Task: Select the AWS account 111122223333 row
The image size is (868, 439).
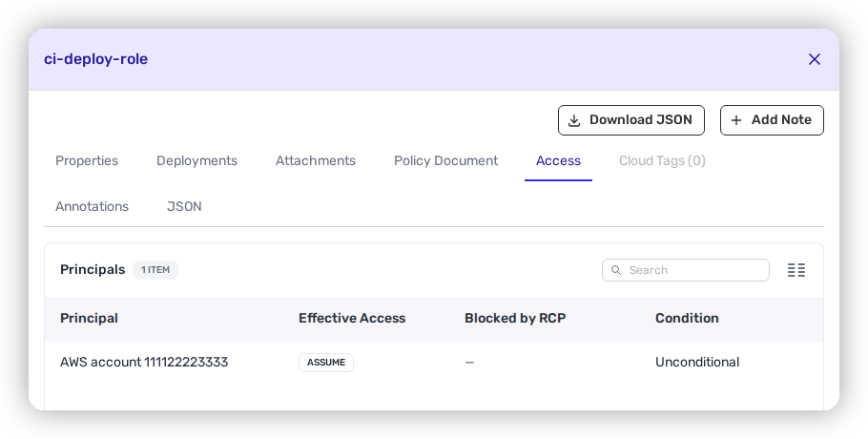Action: coord(434,362)
